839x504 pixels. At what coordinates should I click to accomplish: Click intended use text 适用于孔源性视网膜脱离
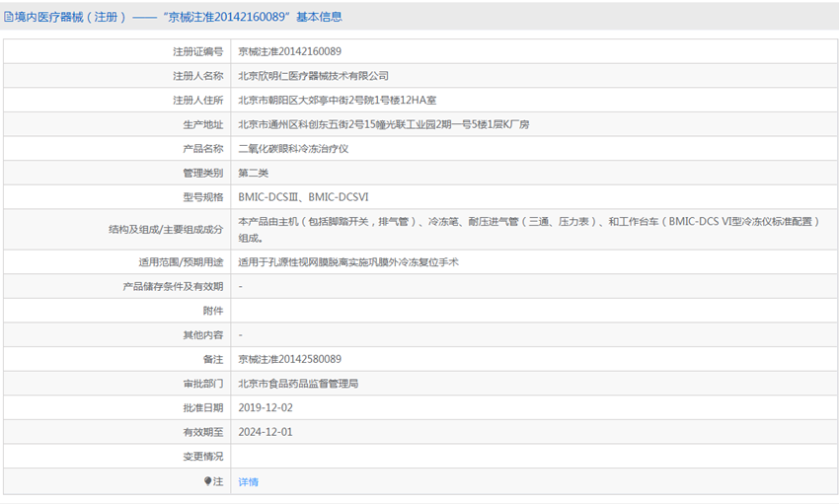[x=348, y=262]
